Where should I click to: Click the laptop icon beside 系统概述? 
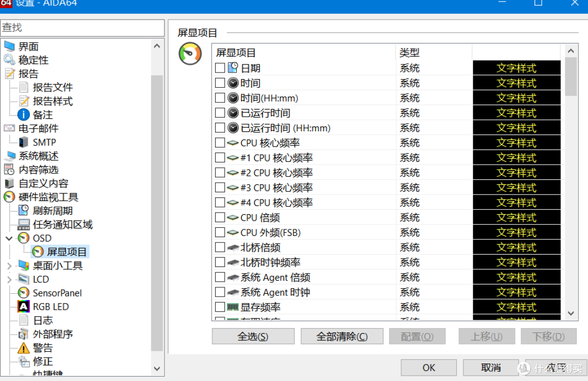[x=9, y=156]
